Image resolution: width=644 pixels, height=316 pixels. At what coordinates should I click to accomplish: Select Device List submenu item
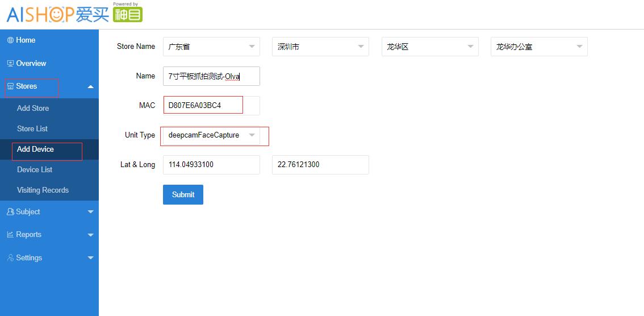click(x=49, y=170)
